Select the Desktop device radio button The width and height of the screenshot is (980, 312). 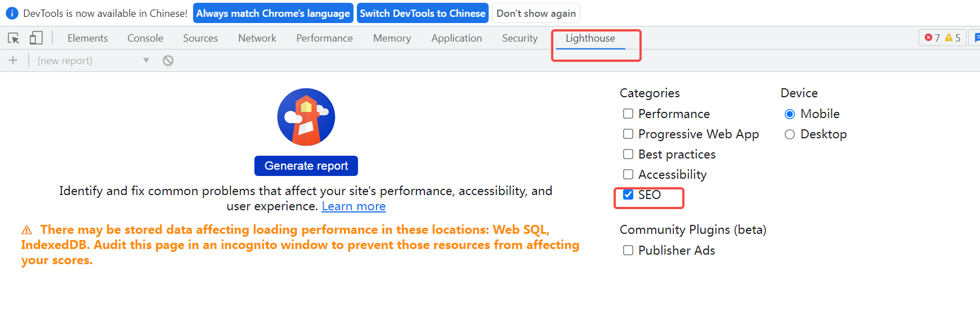click(x=790, y=134)
